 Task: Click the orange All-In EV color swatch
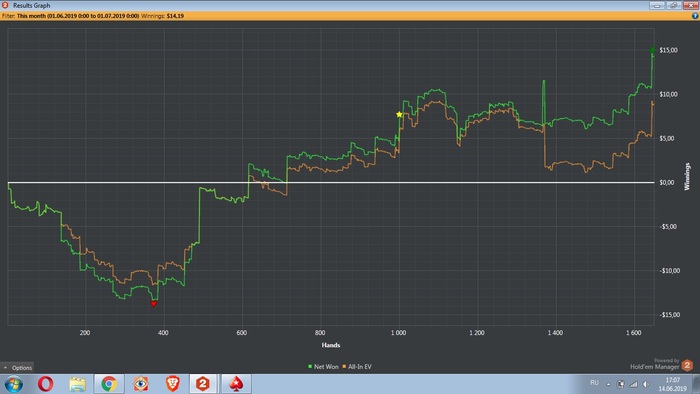pos(344,367)
